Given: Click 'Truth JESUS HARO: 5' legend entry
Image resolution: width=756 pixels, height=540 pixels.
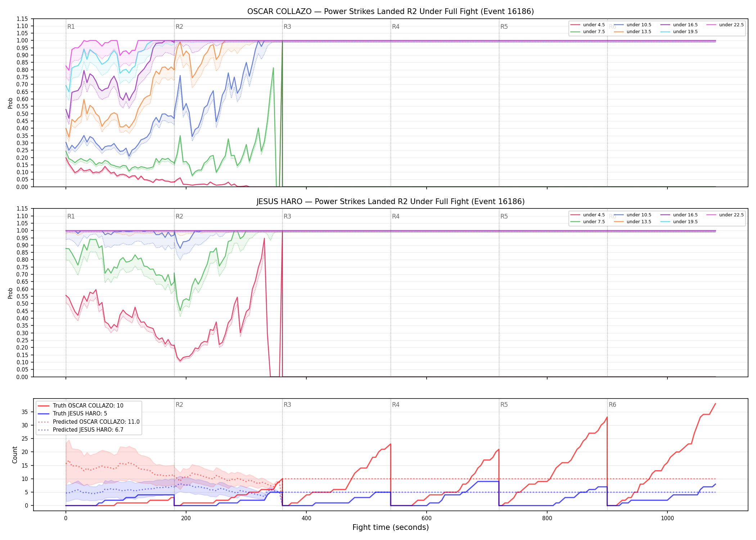Looking at the screenshot, I should [x=72, y=414].
